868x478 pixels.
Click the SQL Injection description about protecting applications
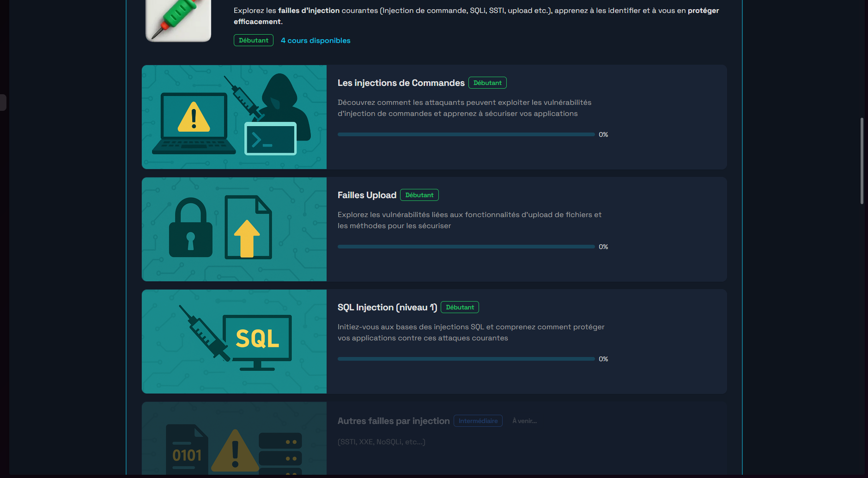(471, 332)
